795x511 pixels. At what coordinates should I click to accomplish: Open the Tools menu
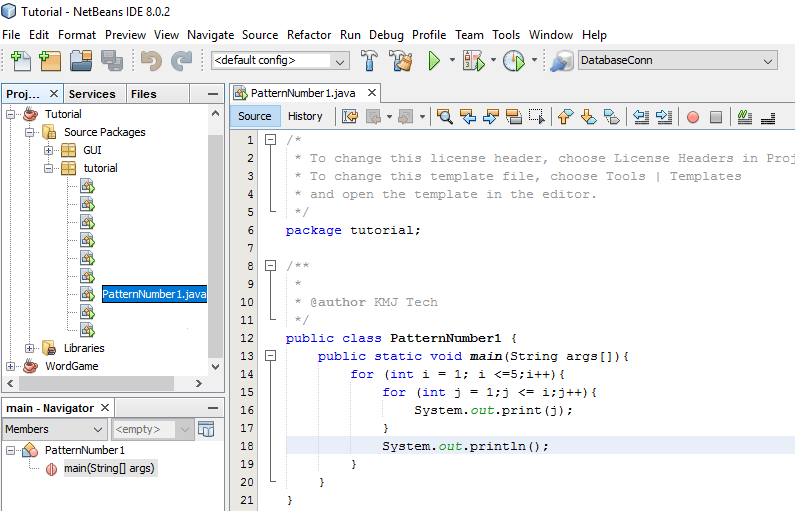pos(506,35)
